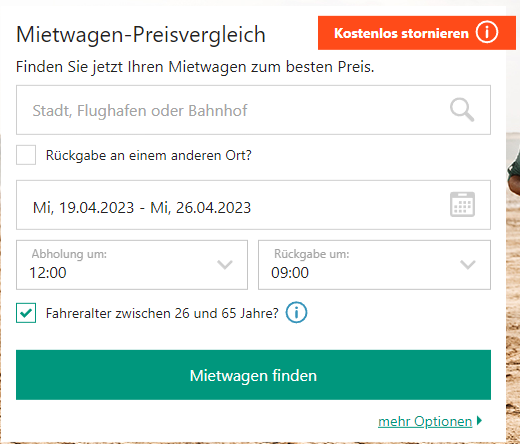
Task: Click the 'Rückgabe an einem anderen Ort?' label
Action: coord(149,155)
